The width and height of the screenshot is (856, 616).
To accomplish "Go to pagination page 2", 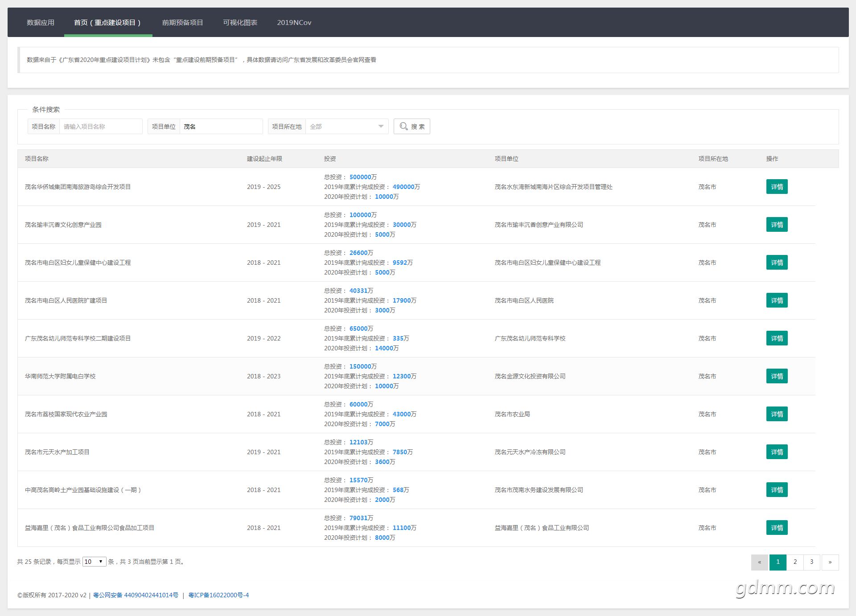I will (795, 562).
